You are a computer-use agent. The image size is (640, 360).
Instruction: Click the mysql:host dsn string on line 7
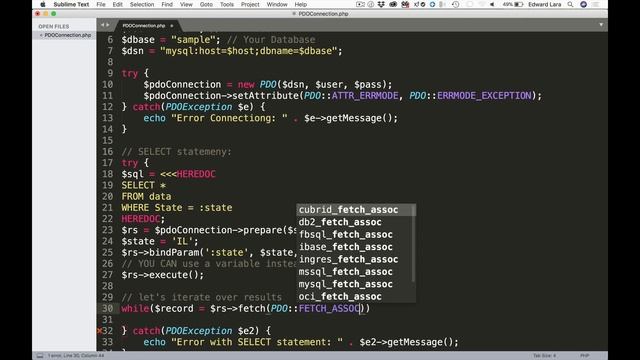pyautogui.click(x=249, y=51)
